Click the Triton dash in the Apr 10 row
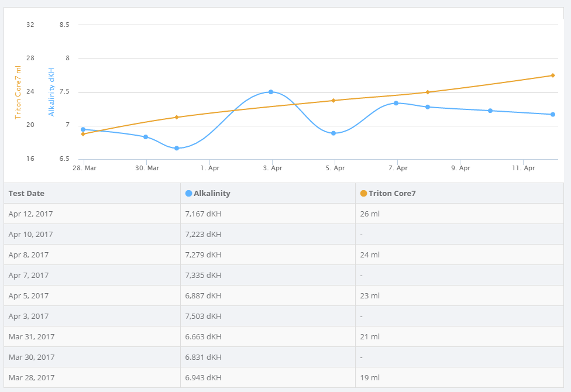This screenshot has width=571, height=392. 361,234
